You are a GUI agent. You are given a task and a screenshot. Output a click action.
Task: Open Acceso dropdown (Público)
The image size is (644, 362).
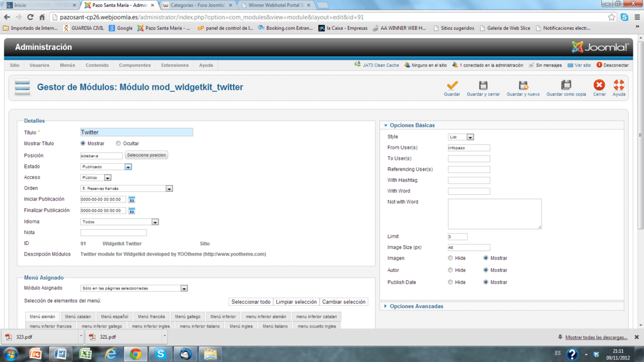[95, 178]
